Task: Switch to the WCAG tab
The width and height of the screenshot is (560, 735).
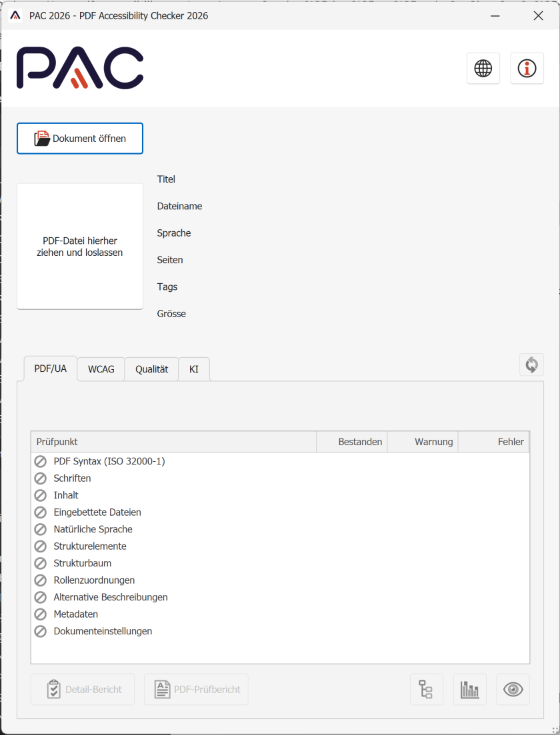Action: click(x=101, y=368)
